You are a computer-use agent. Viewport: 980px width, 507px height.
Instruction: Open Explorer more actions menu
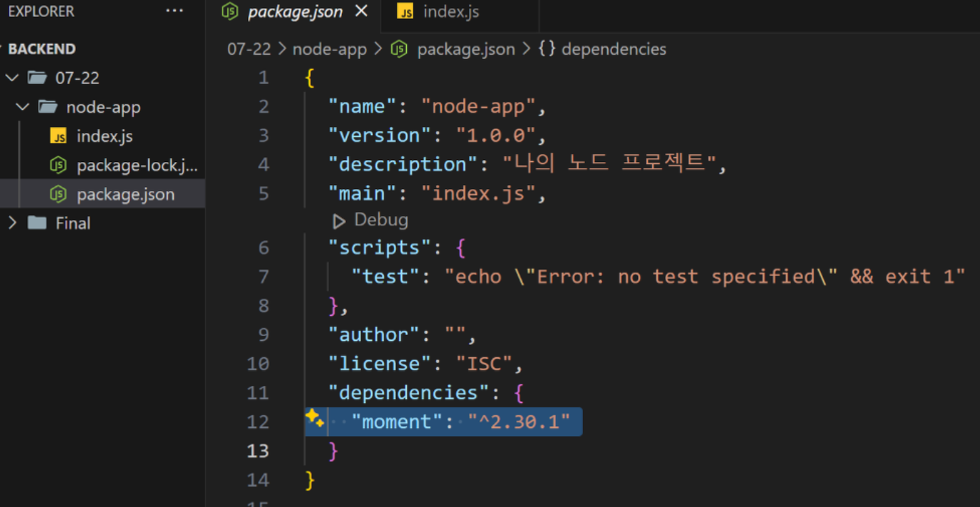(174, 10)
